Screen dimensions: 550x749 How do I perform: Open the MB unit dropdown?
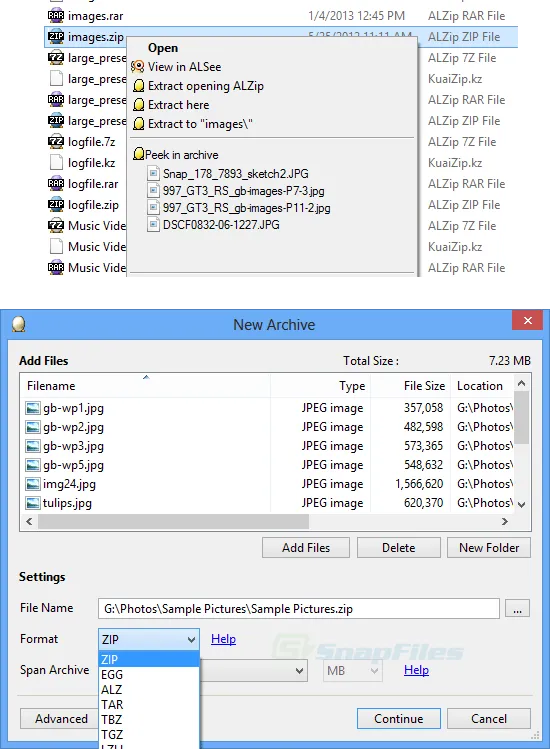coord(353,671)
